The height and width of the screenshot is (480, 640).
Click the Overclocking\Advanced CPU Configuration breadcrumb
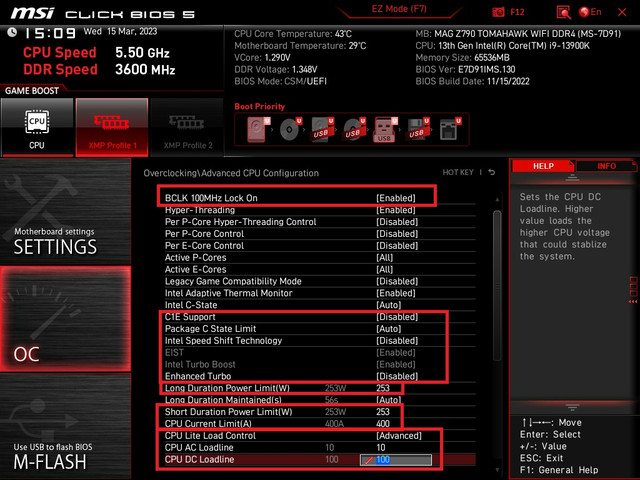pyautogui.click(x=231, y=173)
